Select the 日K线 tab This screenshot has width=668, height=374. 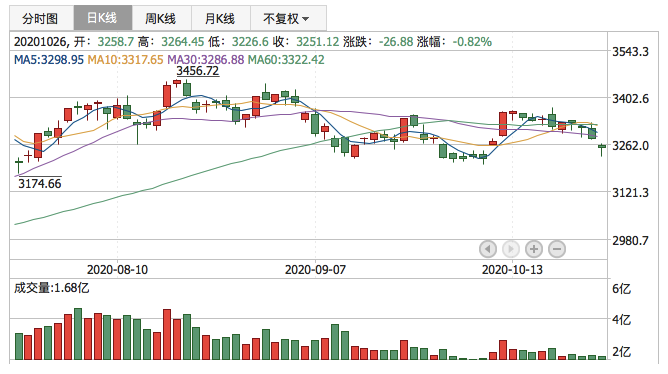click(103, 18)
